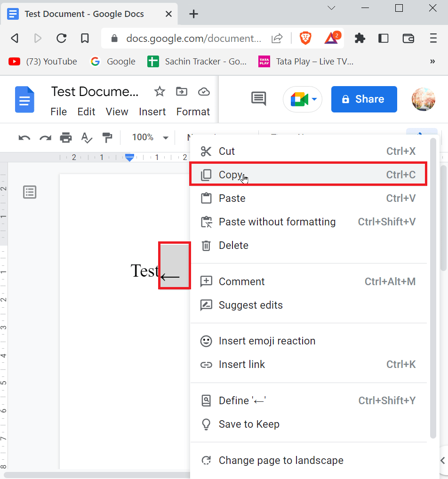Open the Format menu
Viewport: 448px width, 479px height.
(193, 112)
